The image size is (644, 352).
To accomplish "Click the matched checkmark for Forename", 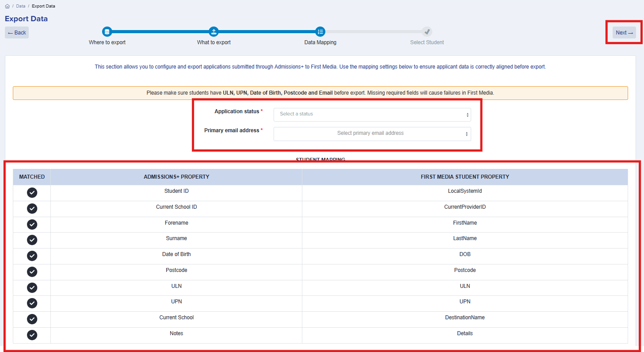I will click(x=32, y=224).
